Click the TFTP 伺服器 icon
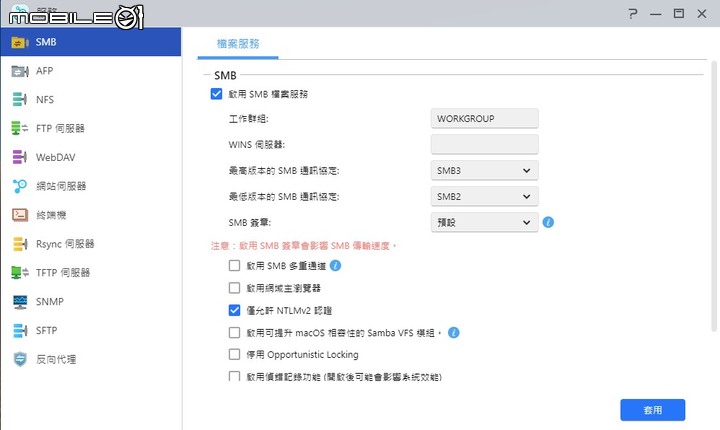 point(19,272)
